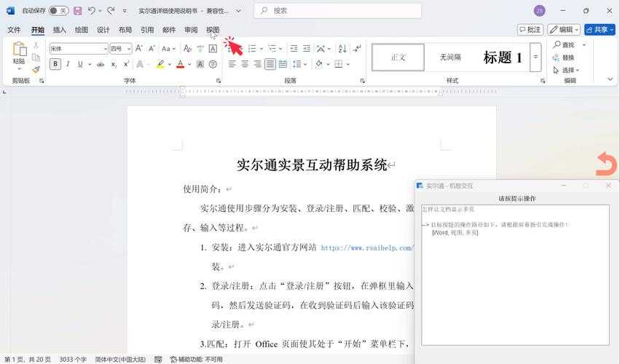The width and height of the screenshot is (620, 364).
Task: Show or hide paragraph marks
Action: coord(357,48)
